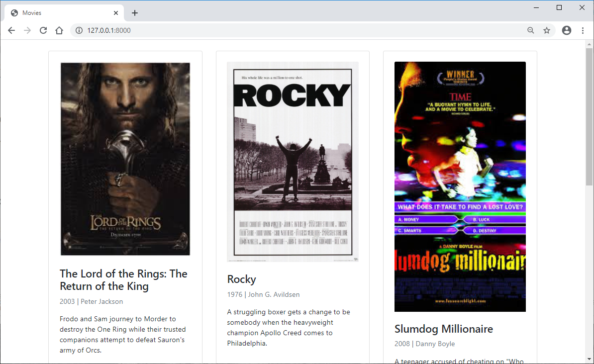This screenshot has height=364, width=594.
Task: Click the page vertical scrollbar thumb
Action: tap(589, 117)
